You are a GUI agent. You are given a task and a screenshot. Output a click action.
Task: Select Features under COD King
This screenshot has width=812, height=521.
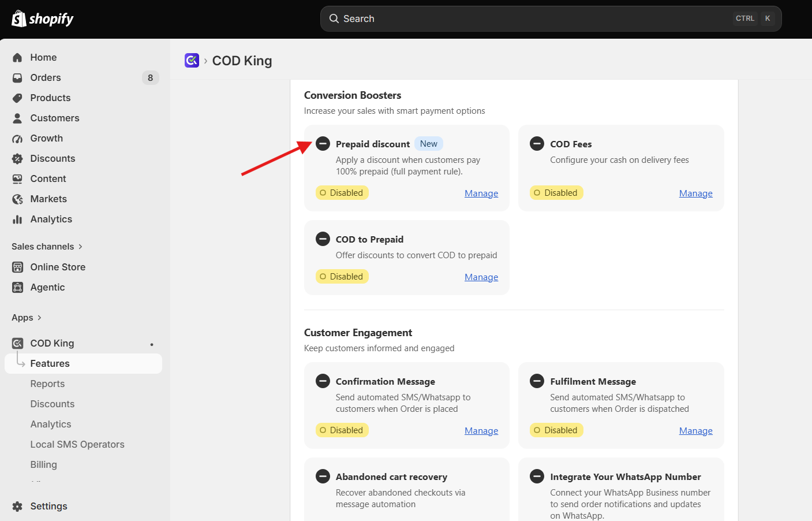tap(84, 364)
